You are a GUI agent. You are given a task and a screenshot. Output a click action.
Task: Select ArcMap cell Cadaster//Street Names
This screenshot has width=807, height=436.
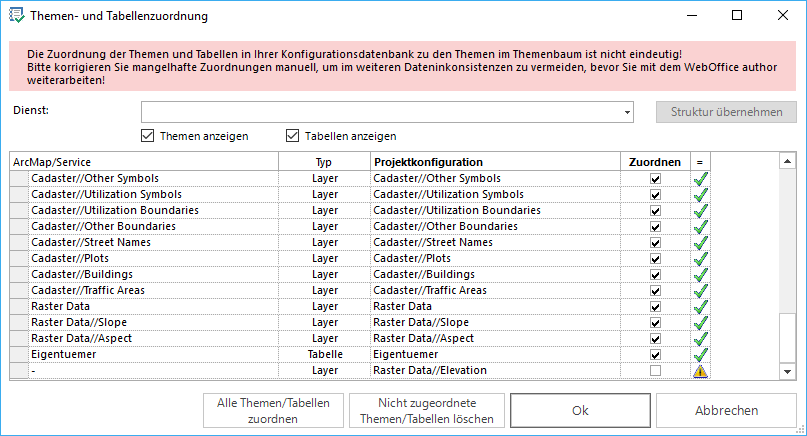(153, 242)
